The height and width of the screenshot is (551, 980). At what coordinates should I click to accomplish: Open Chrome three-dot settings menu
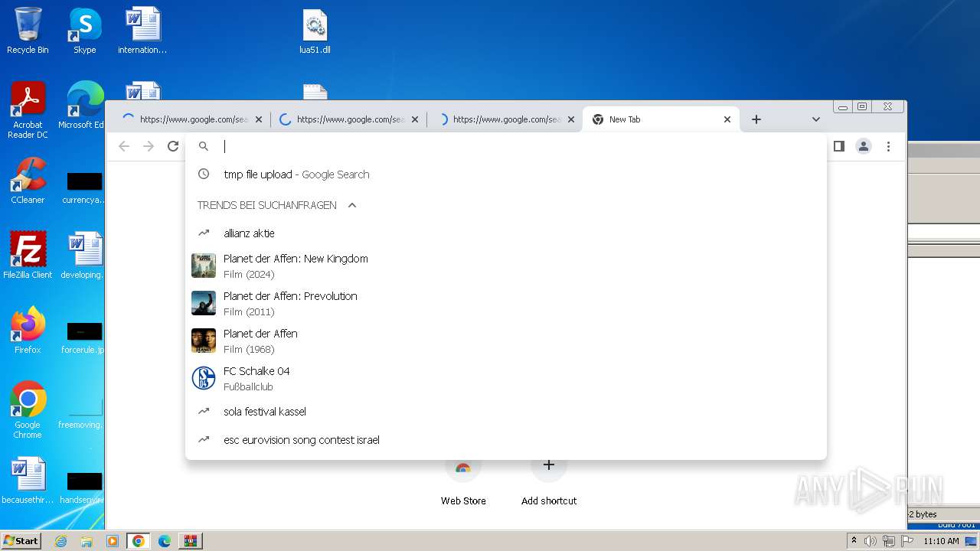pos(888,146)
